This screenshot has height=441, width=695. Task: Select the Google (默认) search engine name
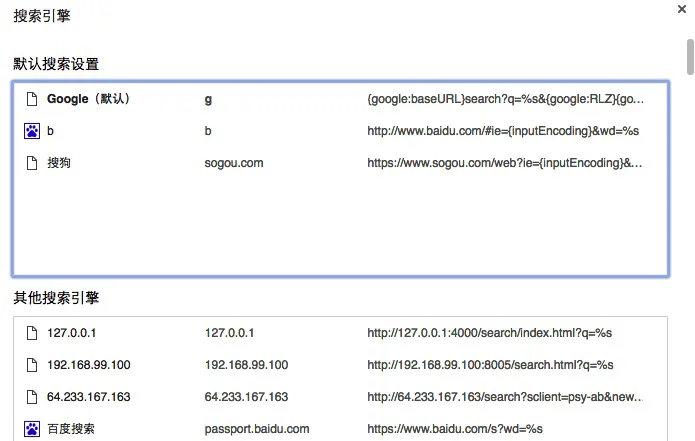pyautogui.click(x=89, y=99)
